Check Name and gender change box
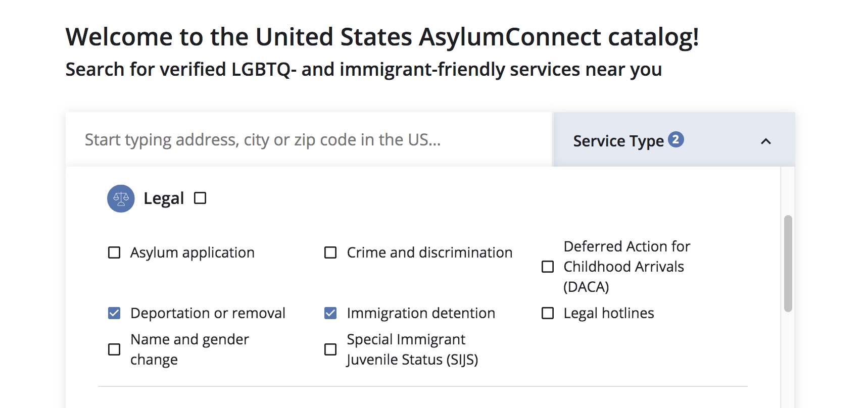The height and width of the screenshot is (408, 868). coord(114,349)
